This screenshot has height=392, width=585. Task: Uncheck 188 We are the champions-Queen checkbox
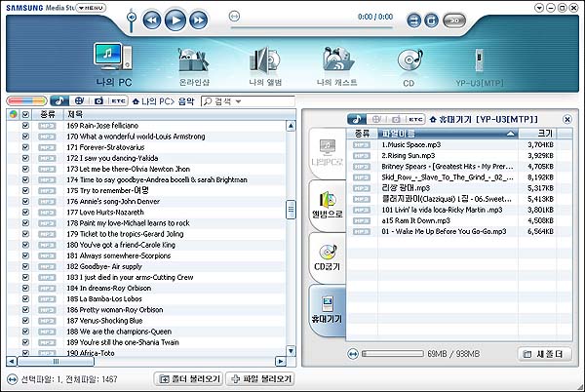25,332
